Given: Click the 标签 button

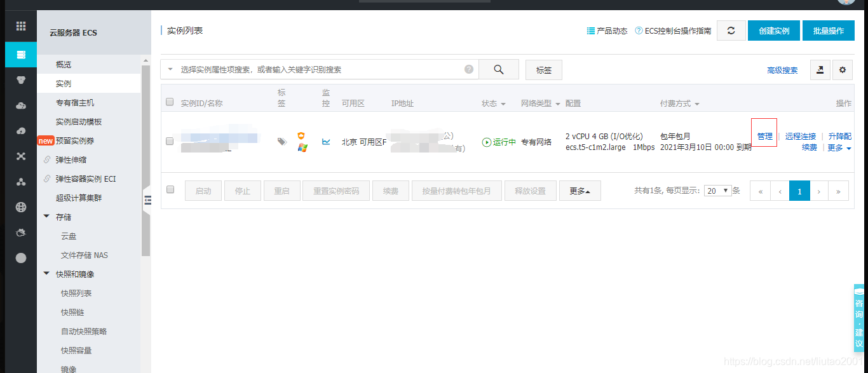Looking at the screenshot, I should [544, 70].
